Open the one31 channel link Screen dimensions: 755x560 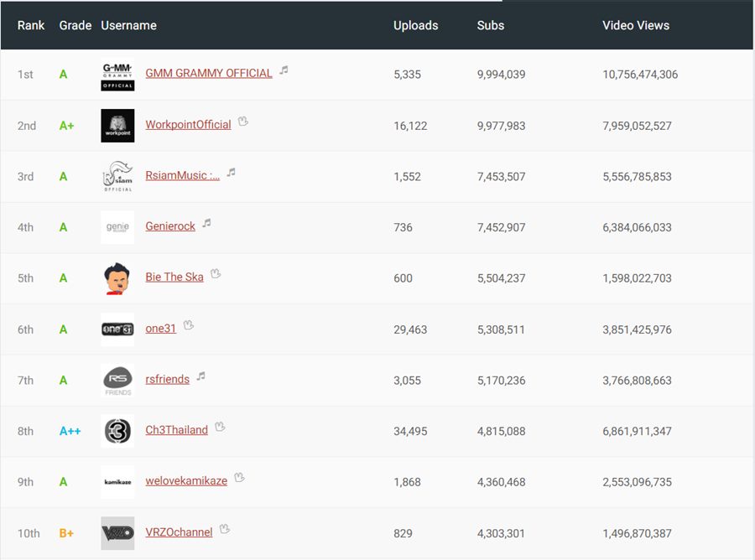(161, 329)
